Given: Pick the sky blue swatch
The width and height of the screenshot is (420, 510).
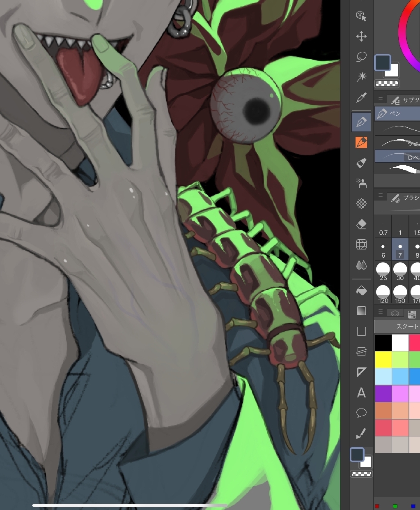Looking at the screenshot, I should point(400,376).
